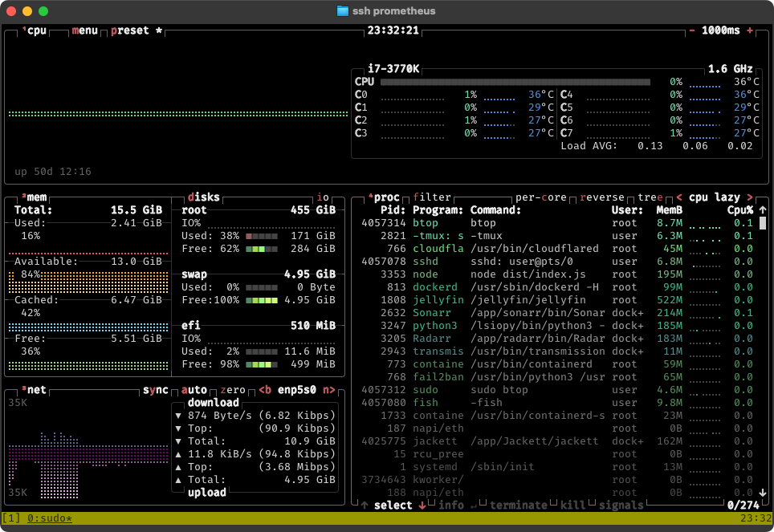Select the btop process row
Viewport: 774px width, 532px height.
pos(556,223)
